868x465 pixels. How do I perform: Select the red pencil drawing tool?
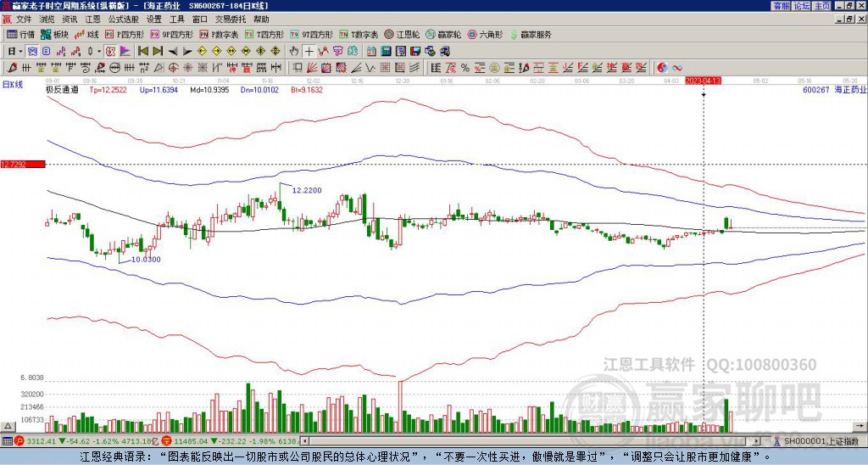[12, 68]
